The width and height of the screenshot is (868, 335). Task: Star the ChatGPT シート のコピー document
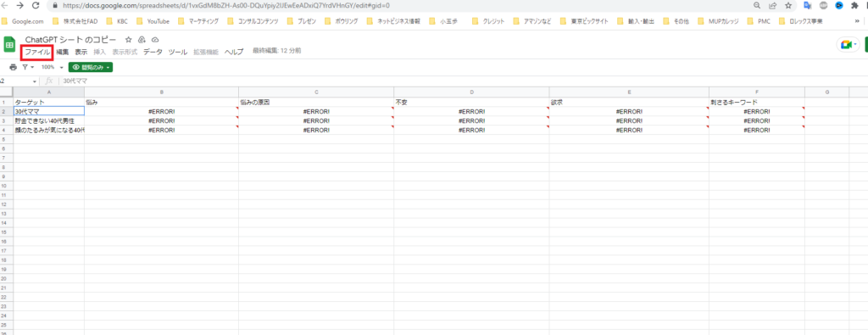coord(129,40)
